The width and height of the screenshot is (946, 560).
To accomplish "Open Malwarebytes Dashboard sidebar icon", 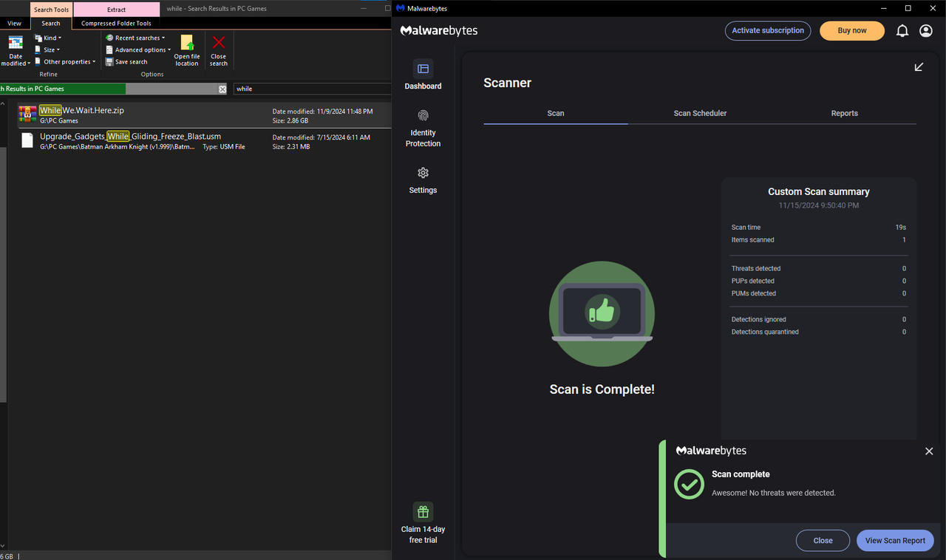I will point(423,69).
